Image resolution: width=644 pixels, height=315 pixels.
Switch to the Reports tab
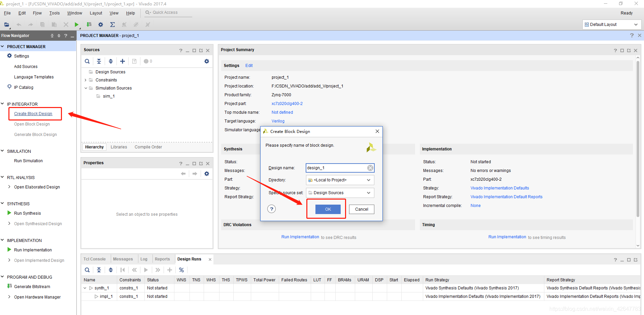pyautogui.click(x=162, y=259)
